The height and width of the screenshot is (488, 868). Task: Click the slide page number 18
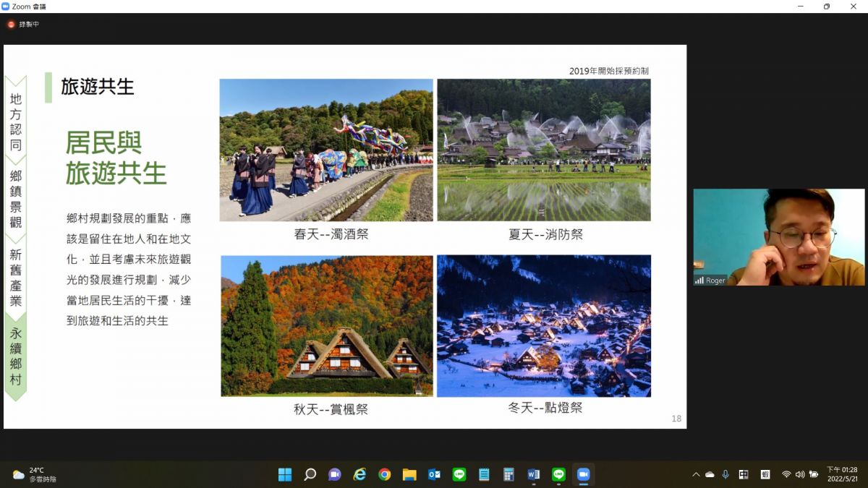[676, 419]
